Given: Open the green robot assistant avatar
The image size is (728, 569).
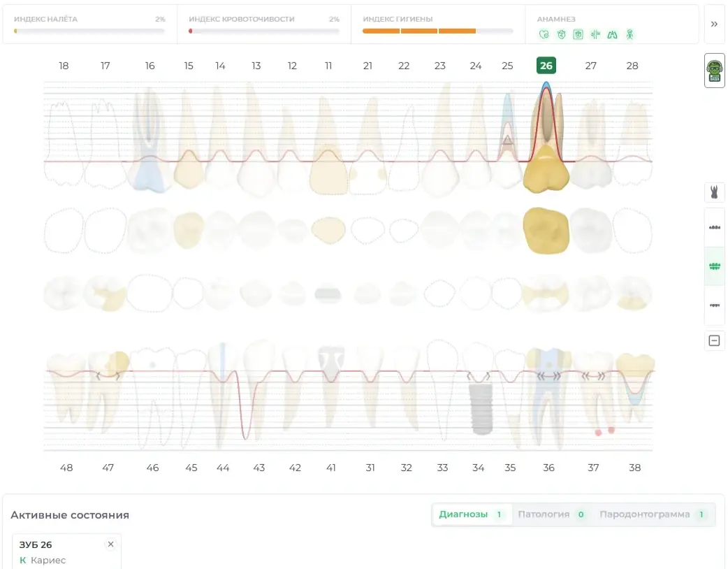Looking at the screenshot, I should click(x=715, y=71).
